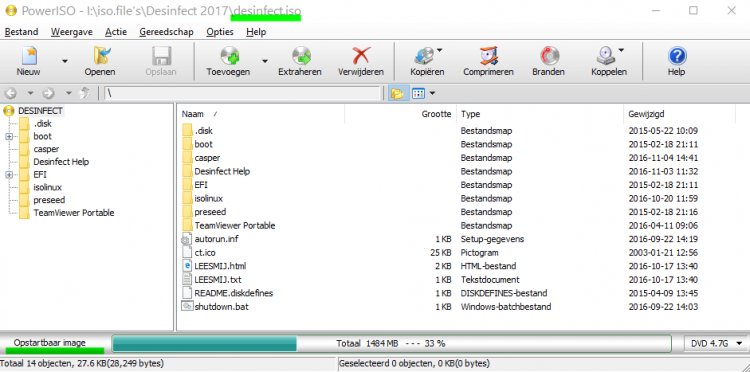This screenshot has width=750, height=372.
Task: Click the Extraheren extract icon
Action: click(x=301, y=56)
